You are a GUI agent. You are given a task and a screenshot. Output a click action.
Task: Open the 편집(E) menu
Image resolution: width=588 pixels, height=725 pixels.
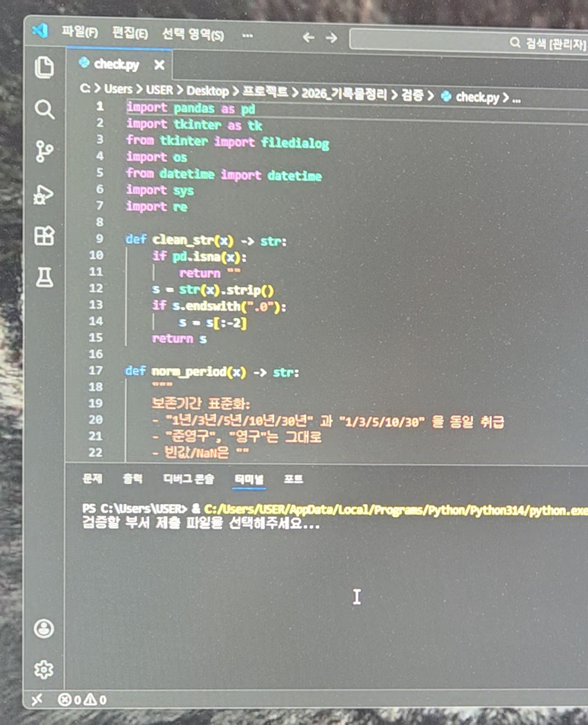130,34
